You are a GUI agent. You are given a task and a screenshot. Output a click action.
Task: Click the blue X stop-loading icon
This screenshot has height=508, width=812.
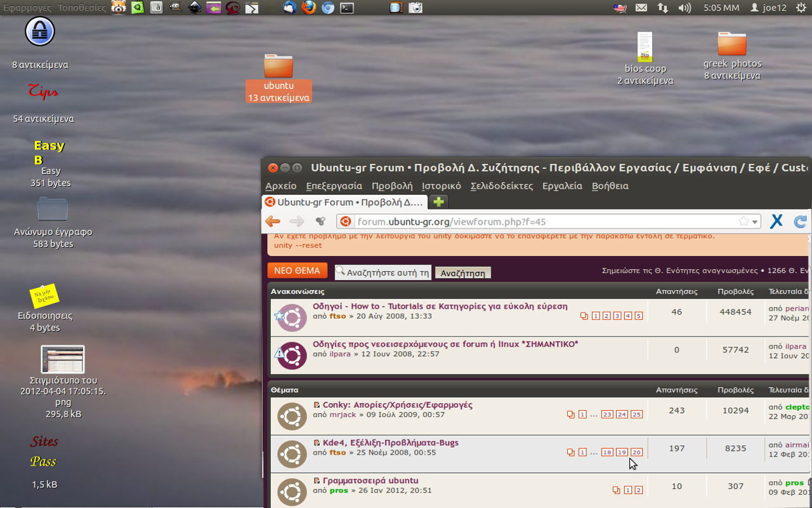[776, 222]
